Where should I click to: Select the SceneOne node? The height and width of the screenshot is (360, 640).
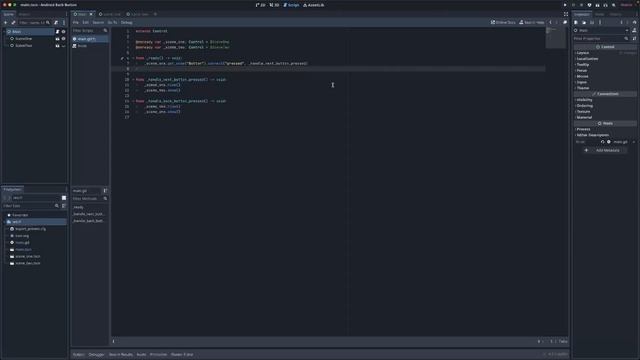click(23, 39)
